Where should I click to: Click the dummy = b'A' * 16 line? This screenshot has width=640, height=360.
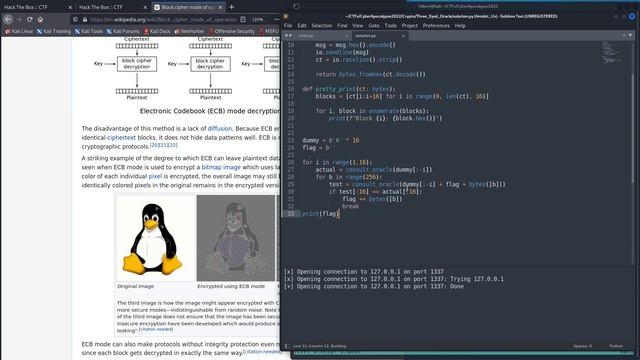[331, 140]
